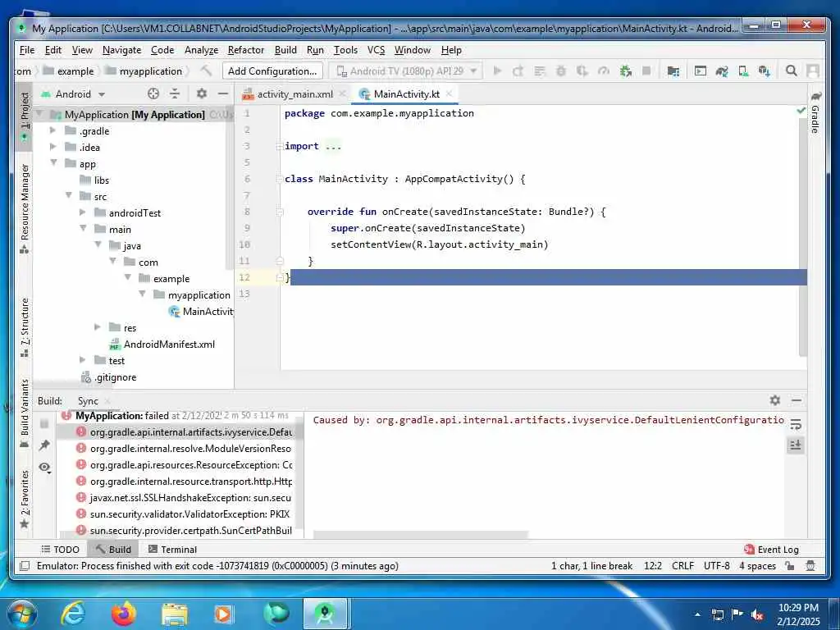
Task: Open the Android TV (1080p) API 29 device dropdown
Action: pyautogui.click(x=406, y=71)
